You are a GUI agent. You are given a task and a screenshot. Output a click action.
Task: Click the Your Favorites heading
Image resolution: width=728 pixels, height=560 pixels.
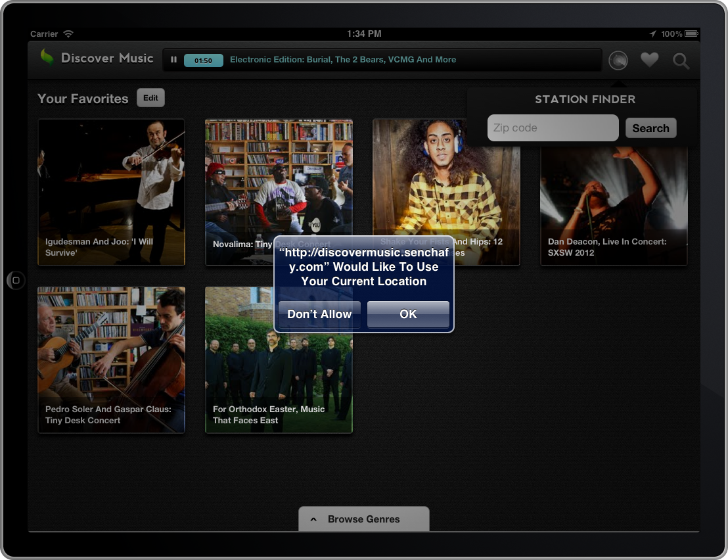pos(83,99)
